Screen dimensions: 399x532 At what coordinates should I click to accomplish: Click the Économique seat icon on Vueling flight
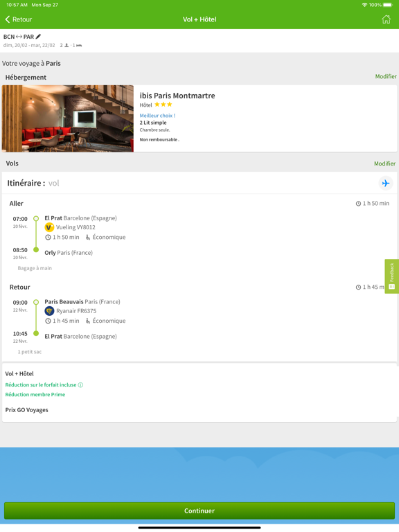(x=88, y=237)
